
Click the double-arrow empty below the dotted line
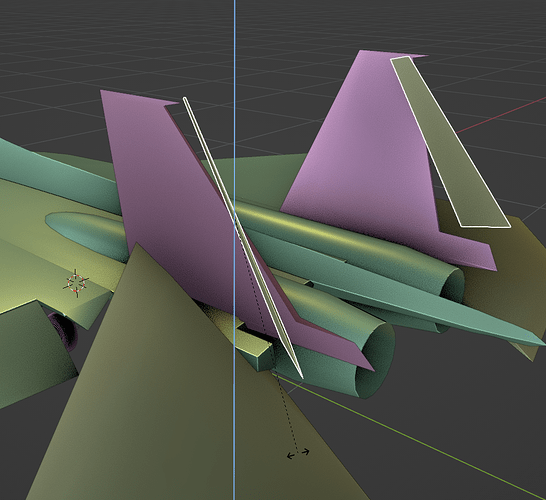click(298, 453)
